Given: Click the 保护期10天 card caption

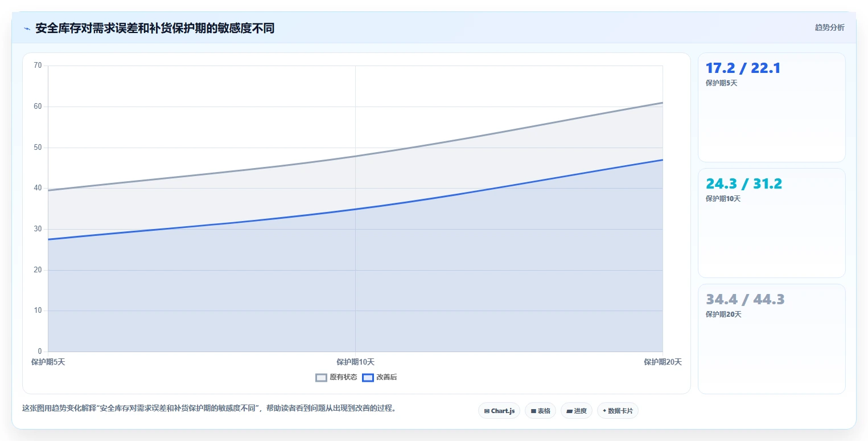Looking at the screenshot, I should [x=723, y=199].
